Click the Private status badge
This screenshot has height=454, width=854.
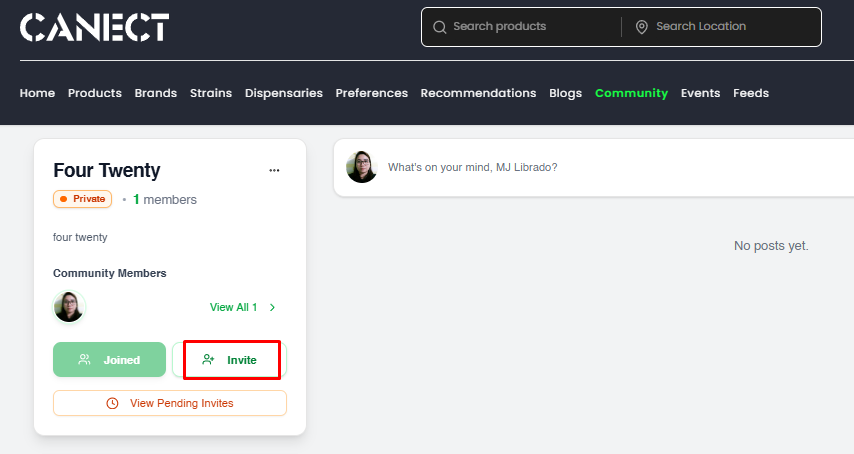click(x=82, y=199)
